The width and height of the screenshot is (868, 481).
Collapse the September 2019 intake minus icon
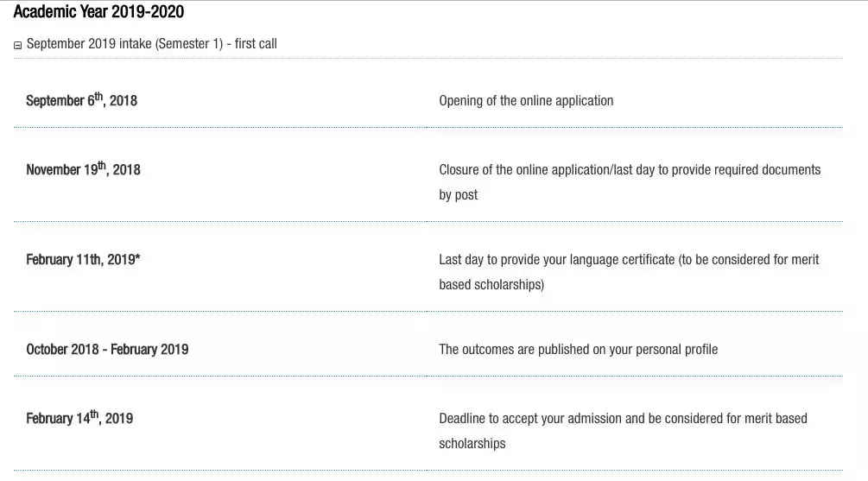tap(18, 46)
